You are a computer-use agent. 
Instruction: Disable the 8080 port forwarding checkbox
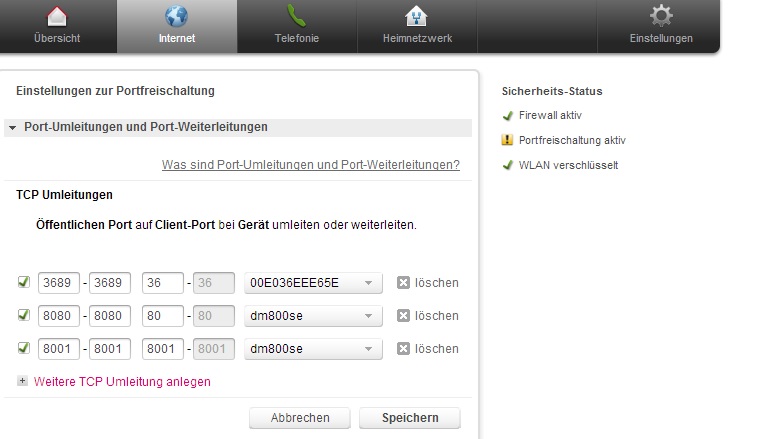[23, 315]
